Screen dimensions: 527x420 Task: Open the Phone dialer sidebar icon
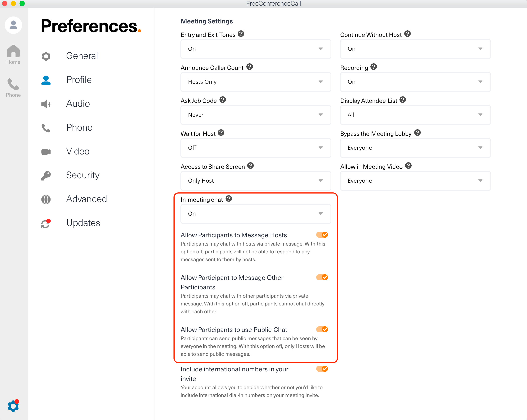13,87
